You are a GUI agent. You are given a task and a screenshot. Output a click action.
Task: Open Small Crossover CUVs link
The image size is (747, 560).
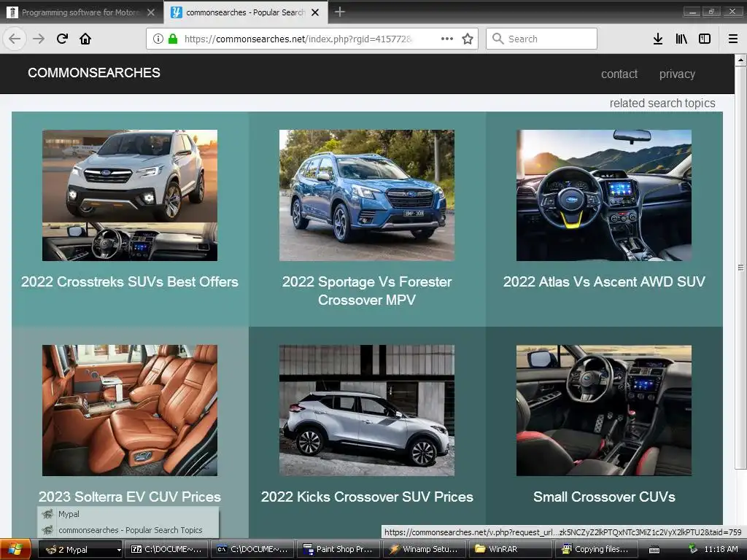(604, 497)
